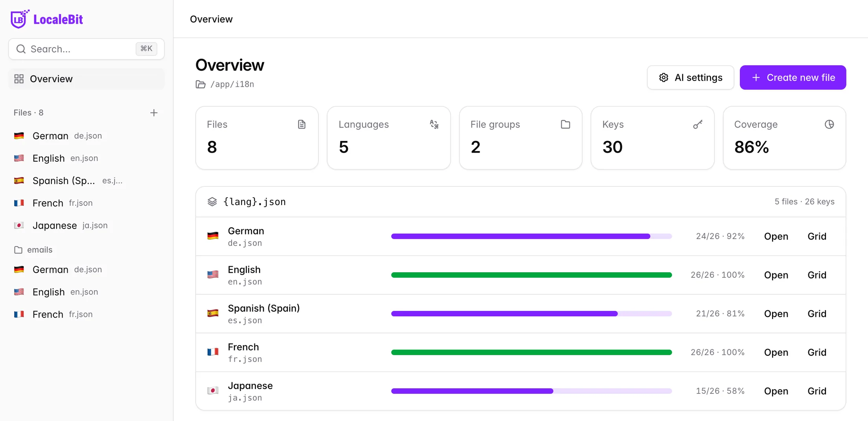The image size is (868, 421).
Task: Click the pie chart icon on Coverage card
Action: [x=829, y=124]
